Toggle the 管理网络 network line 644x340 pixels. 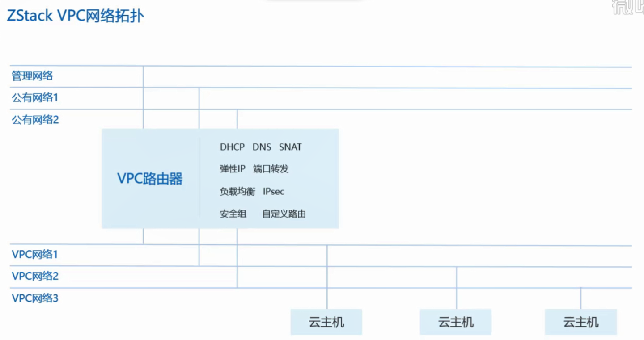[32, 76]
